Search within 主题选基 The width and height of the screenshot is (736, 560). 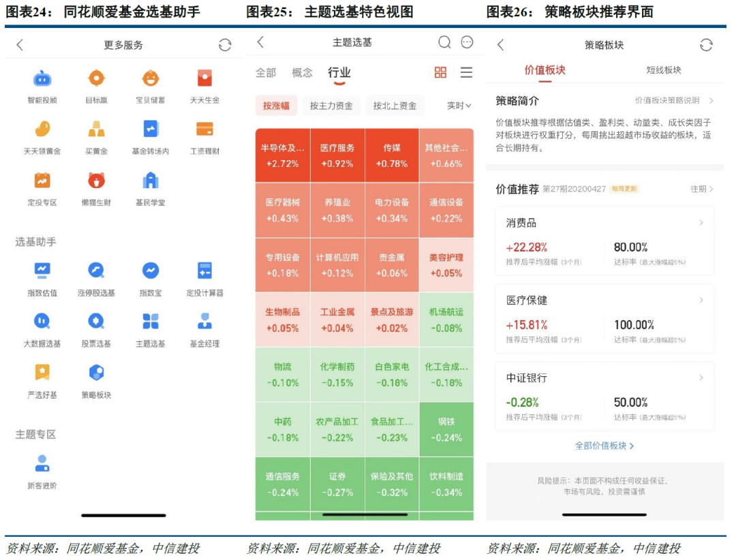click(444, 42)
